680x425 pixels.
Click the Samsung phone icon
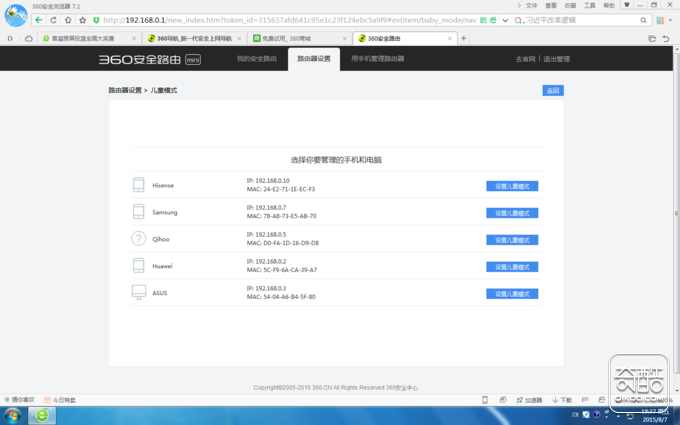pyautogui.click(x=138, y=212)
